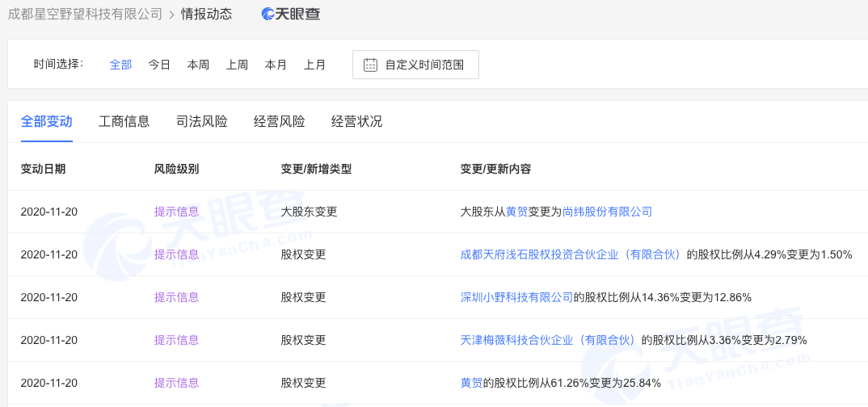Viewport: 868px width, 407px height.
Task: Click calendar icon in custom time range
Action: pos(371,65)
